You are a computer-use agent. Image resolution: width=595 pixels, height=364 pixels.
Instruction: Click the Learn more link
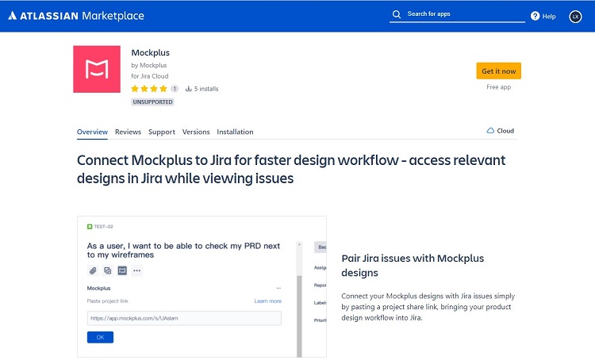pyautogui.click(x=268, y=301)
